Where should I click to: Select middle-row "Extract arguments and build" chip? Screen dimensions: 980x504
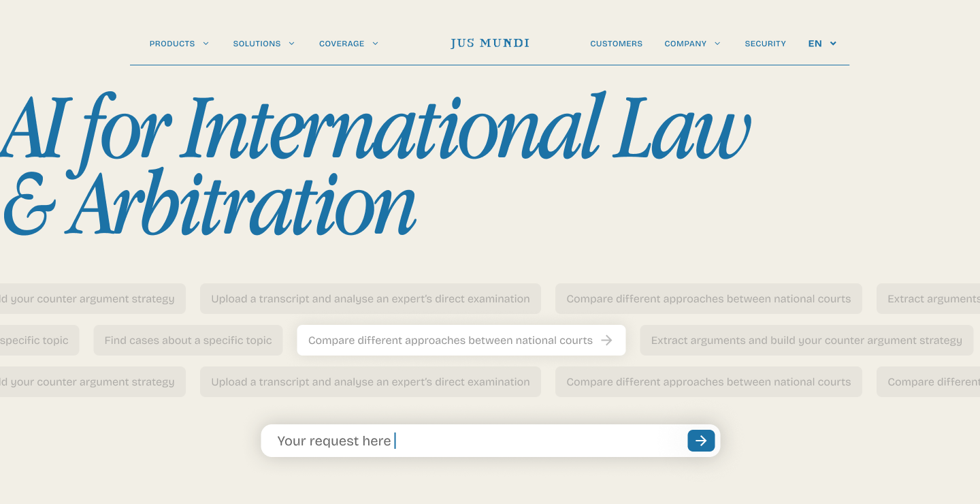click(x=806, y=340)
